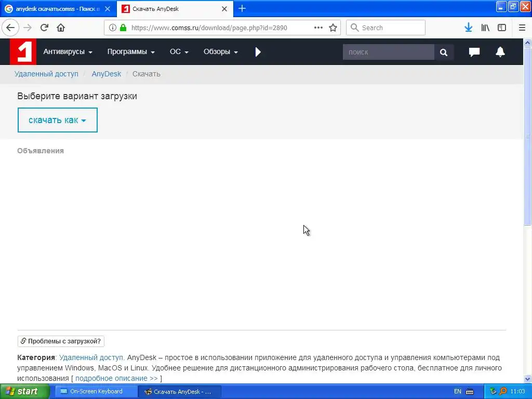Open the Firefox library icon
The width and height of the screenshot is (532, 399).
click(x=485, y=28)
